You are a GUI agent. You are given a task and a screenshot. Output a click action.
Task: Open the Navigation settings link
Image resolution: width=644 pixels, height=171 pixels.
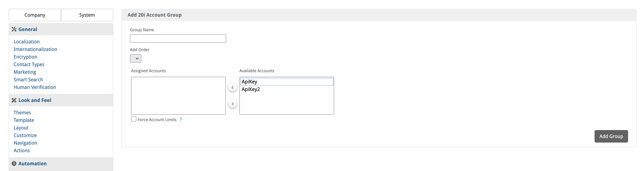(x=25, y=143)
